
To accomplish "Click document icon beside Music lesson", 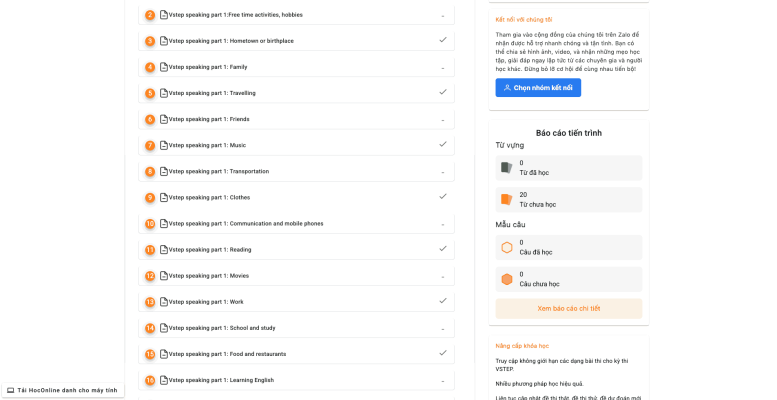I will tap(164, 145).
